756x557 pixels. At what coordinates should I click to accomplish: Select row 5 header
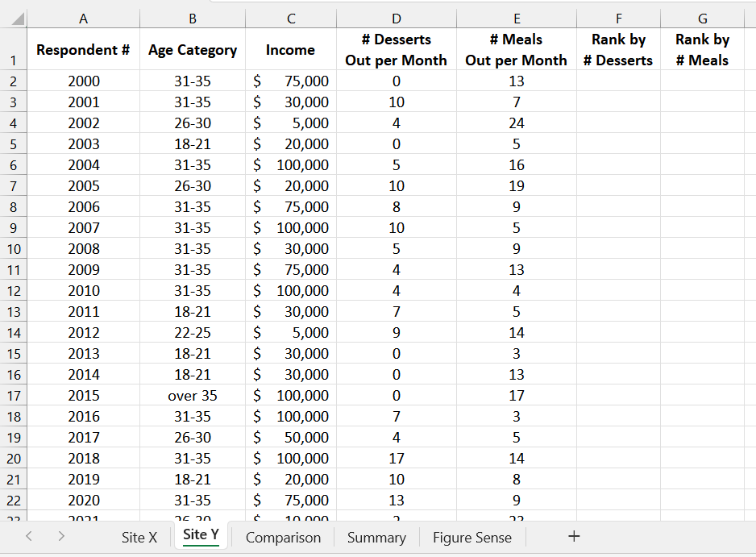[13, 144]
